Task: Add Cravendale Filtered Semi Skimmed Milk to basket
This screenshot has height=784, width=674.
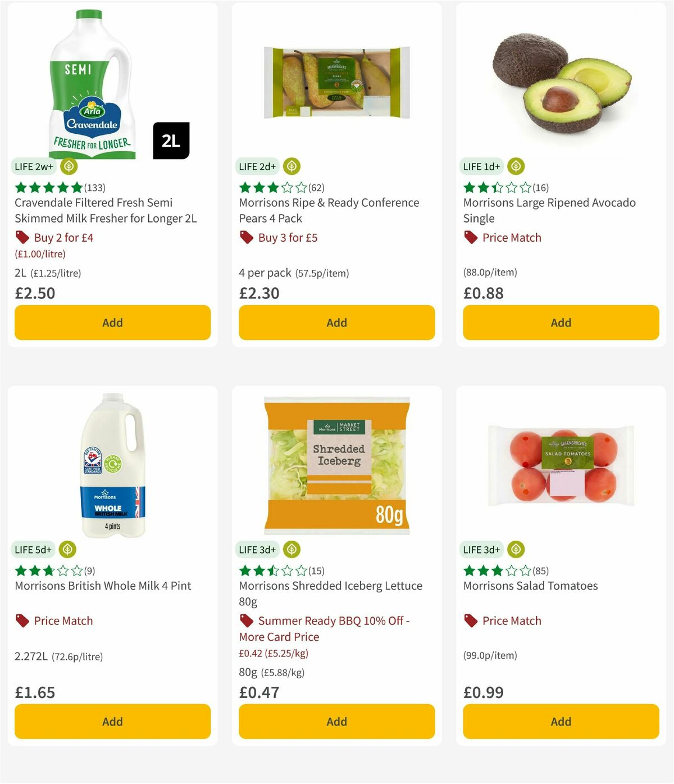Action: [x=112, y=323]
